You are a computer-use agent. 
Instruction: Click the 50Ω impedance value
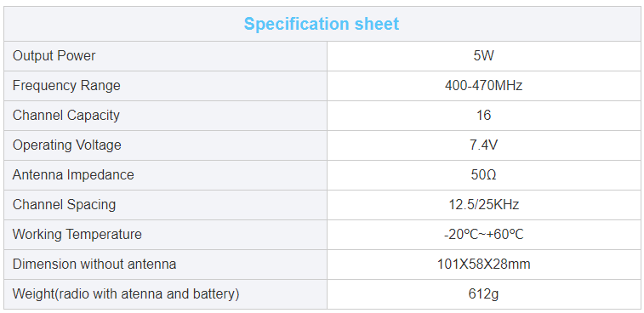coord(483,175)
